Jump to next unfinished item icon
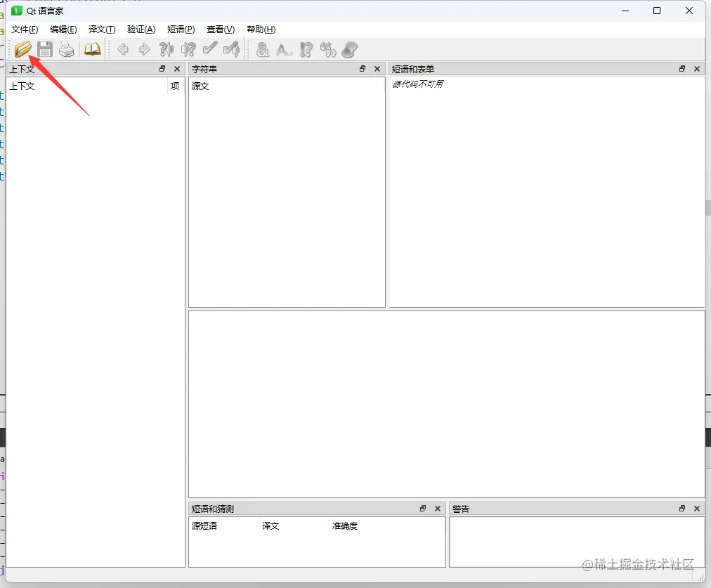The width and height of the screenshot is (711, 588). (x=188, y=49)
